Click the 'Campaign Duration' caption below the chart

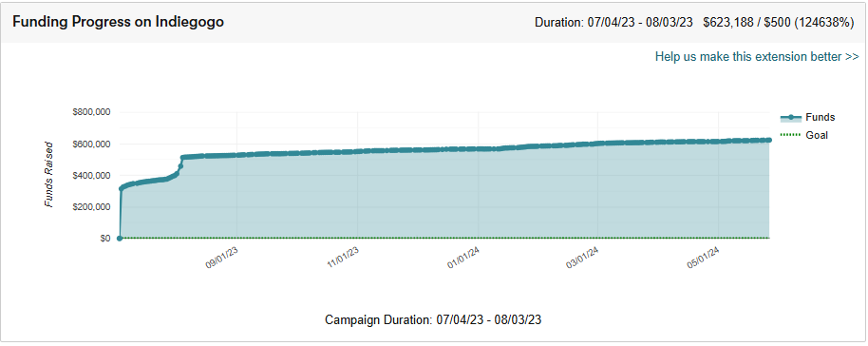click(x=433, y=320)
